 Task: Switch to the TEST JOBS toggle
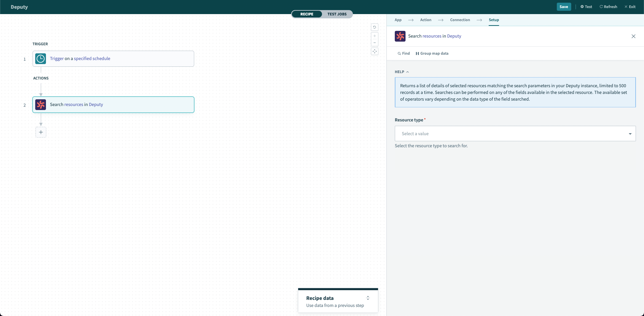tap(337, 14)
